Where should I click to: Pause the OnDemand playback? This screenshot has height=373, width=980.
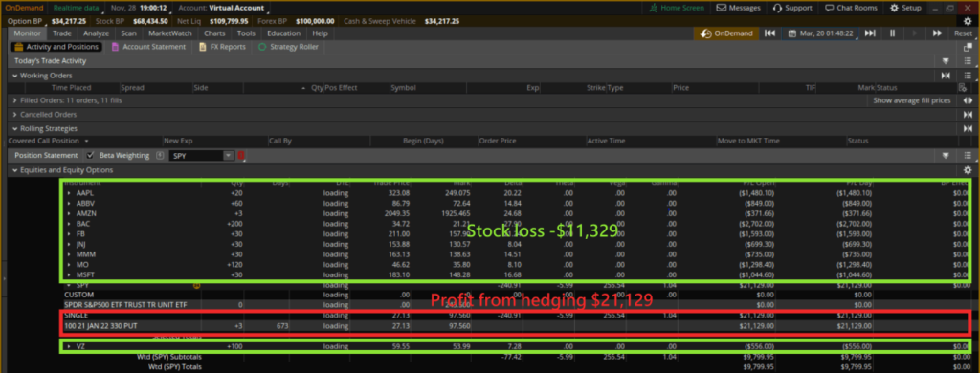click(x=893, y=33)
